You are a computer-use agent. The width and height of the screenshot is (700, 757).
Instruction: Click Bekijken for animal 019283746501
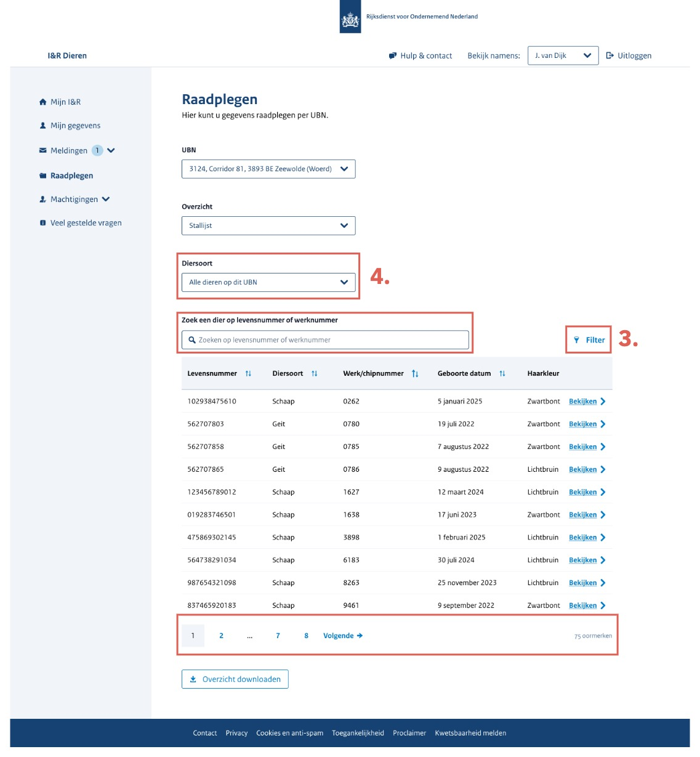coord(582,515)
